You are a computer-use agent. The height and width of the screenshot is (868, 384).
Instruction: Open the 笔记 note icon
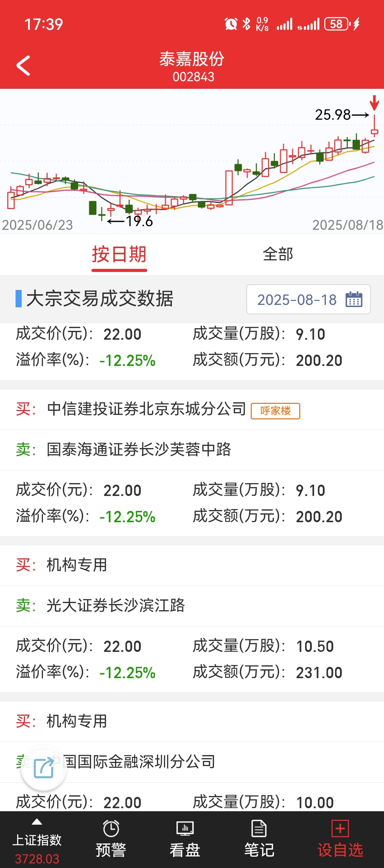click(x=259, y=828)
